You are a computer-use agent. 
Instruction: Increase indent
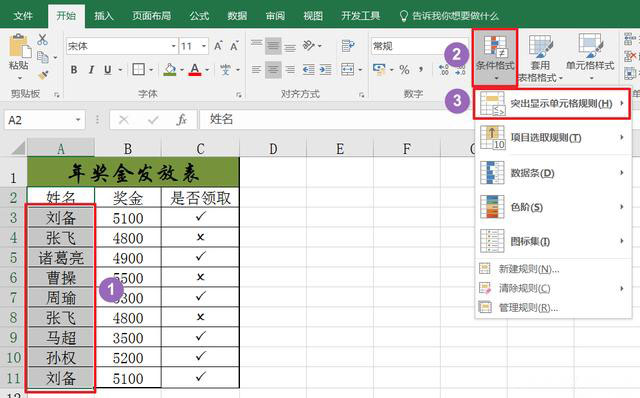point(325,70)
